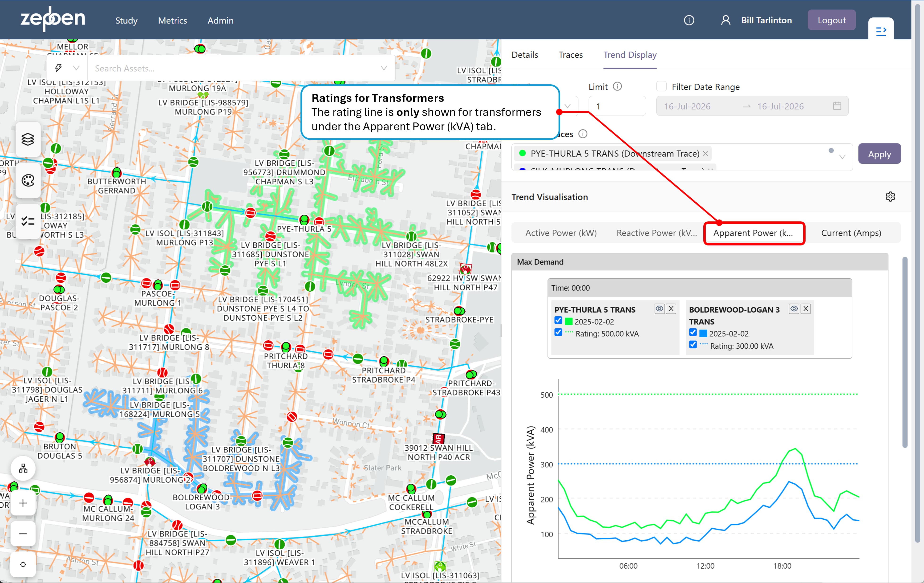Screen dimensions: 924x583
Task: Remove BOLDREWOOD-LOGAN 3 TRANS from the legend
Action: pyautogui.click(x=806, y=309)
